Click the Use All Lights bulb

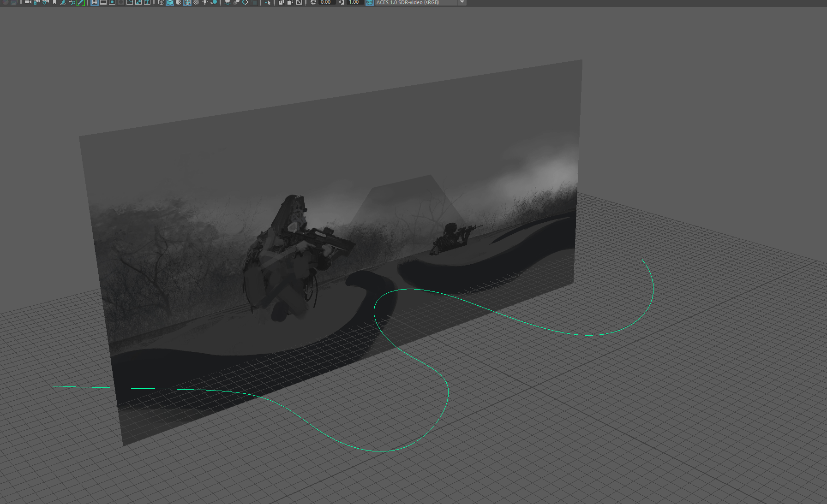coord(205,2)
